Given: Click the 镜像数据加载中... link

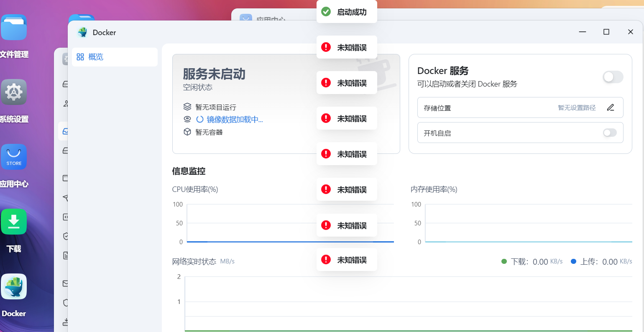Looking at the screenshot, I should click(234, 120).
